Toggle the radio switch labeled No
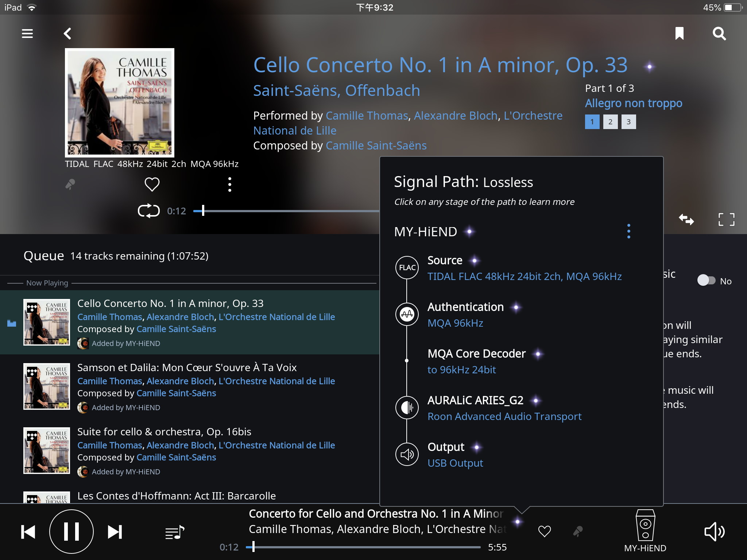Image resolution: width=747 pixels, height=560 pixels. click(x=706, y=280)
